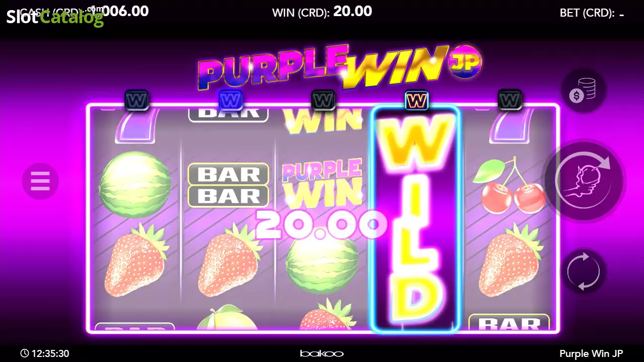Image resolution: width=644 pixels, height=362 pixels.
Task: Toggle the autoplay circular arrows button
Action: [x=584, y=271]
